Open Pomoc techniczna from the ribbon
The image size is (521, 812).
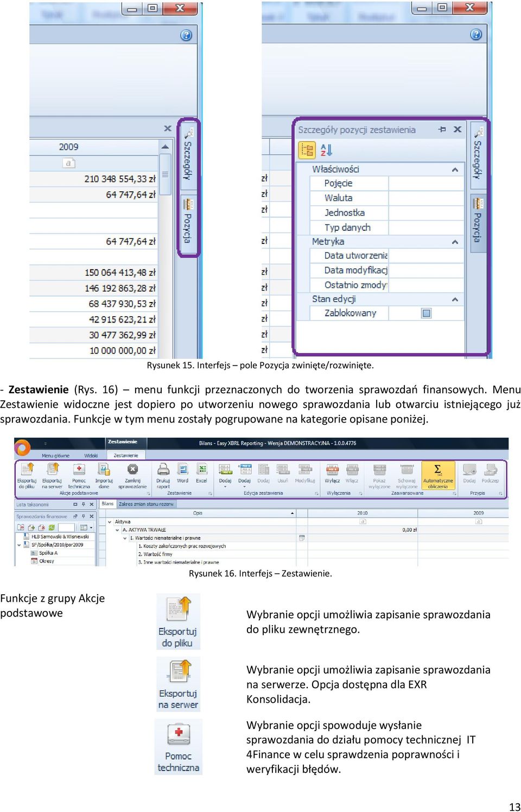(79, 475)
